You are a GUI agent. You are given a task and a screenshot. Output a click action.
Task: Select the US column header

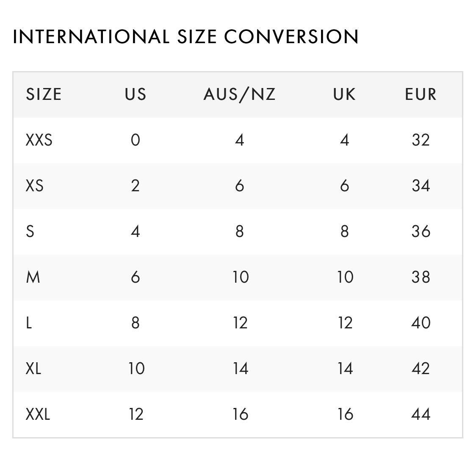[136, 94]
